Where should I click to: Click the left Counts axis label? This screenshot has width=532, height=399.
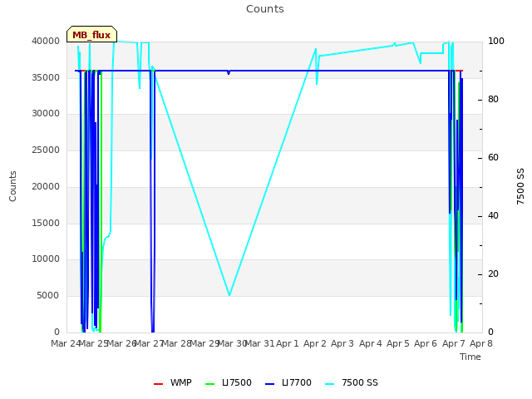coord(12,186)
